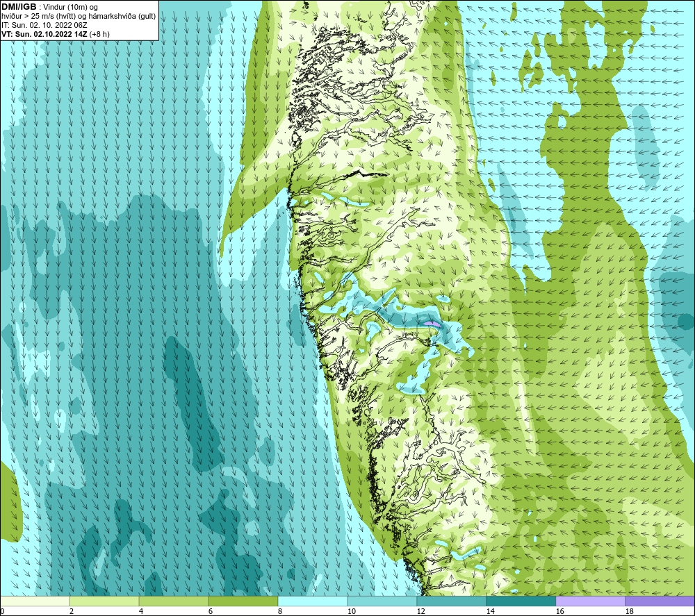This screenshot has height=616, width=695.
Task: Click the scale label '12'
Action: [420, 611]
